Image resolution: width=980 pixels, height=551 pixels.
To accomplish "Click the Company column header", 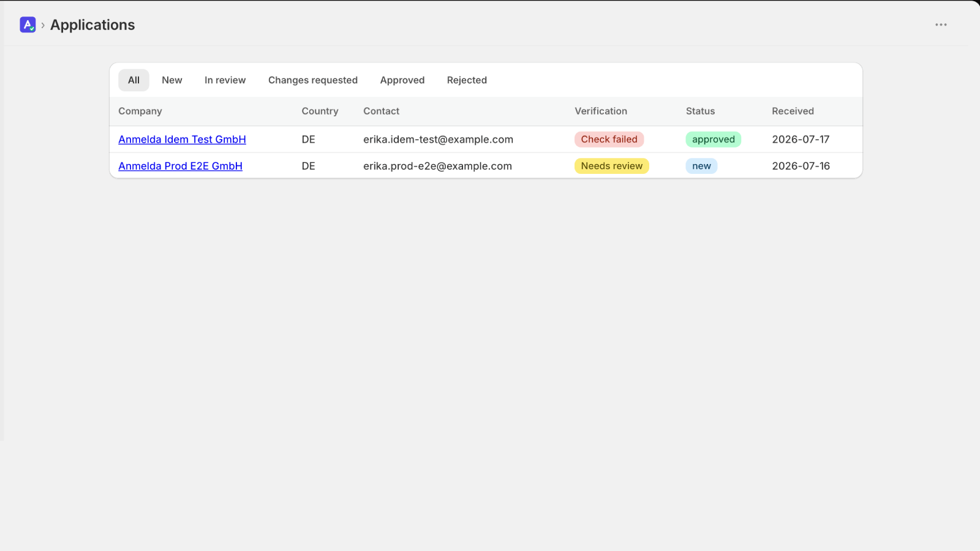I will [140, 111].
